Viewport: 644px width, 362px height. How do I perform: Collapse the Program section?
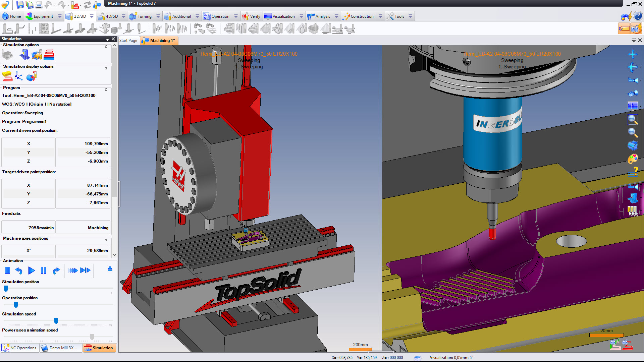coord(106,89)
